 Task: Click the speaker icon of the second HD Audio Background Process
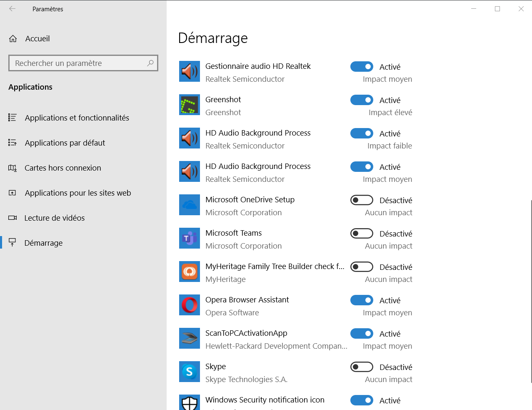(x=190, y=171)
